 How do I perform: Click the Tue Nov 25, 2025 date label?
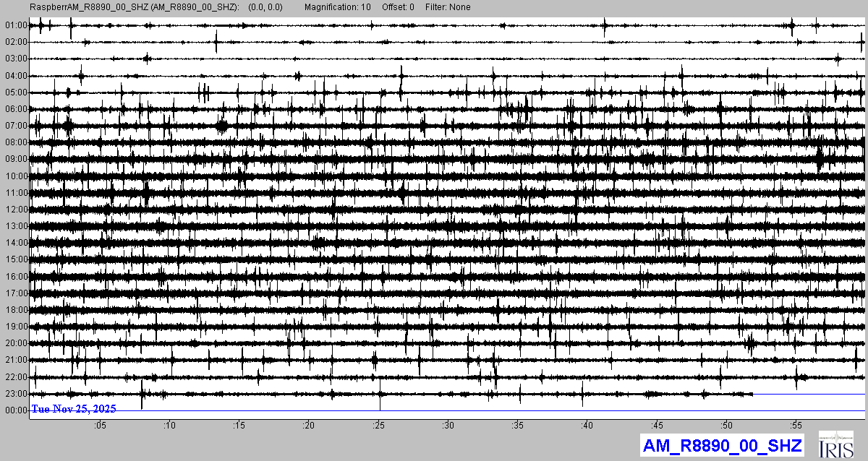point(73,409)
